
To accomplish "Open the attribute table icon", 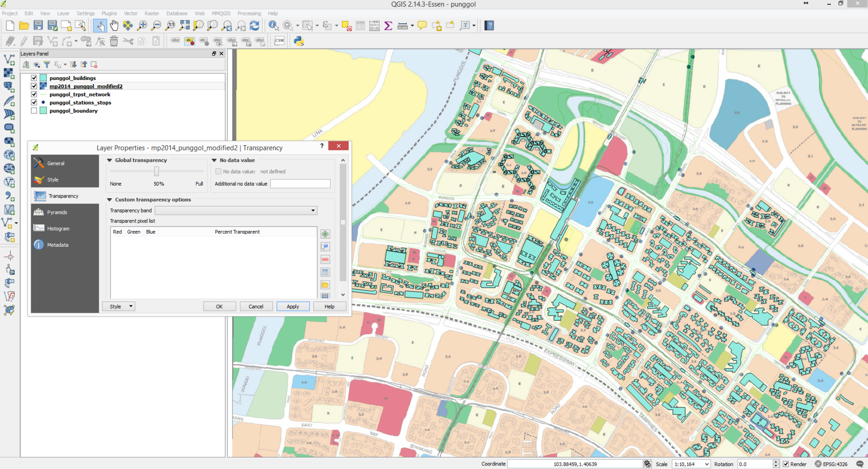I will click(x=360, y=26).
